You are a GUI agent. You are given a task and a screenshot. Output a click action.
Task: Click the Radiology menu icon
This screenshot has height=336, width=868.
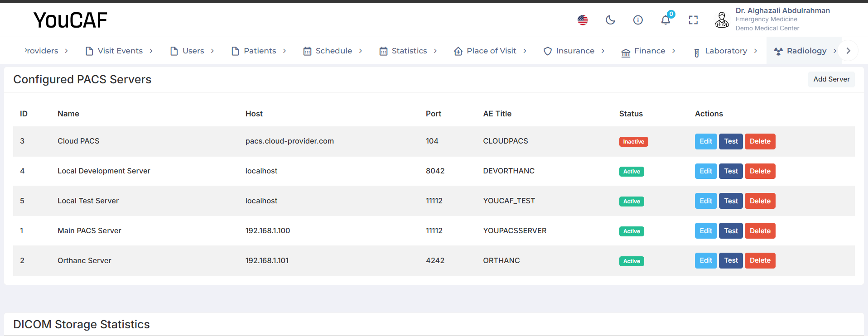pyautogui.click(x=778, y=51)
